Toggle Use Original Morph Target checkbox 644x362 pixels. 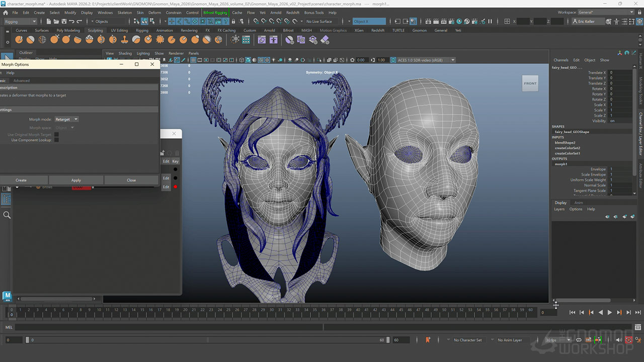(56, 135)
